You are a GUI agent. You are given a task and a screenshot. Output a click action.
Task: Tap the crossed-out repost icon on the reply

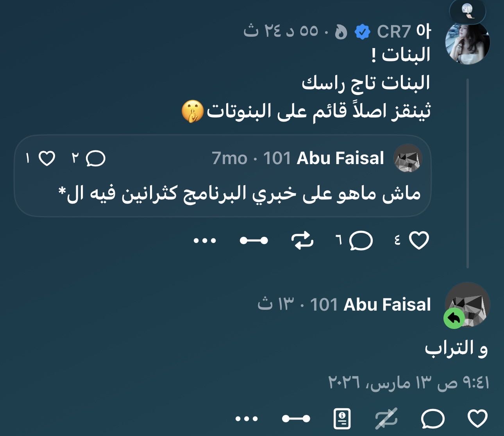(386, 419)
